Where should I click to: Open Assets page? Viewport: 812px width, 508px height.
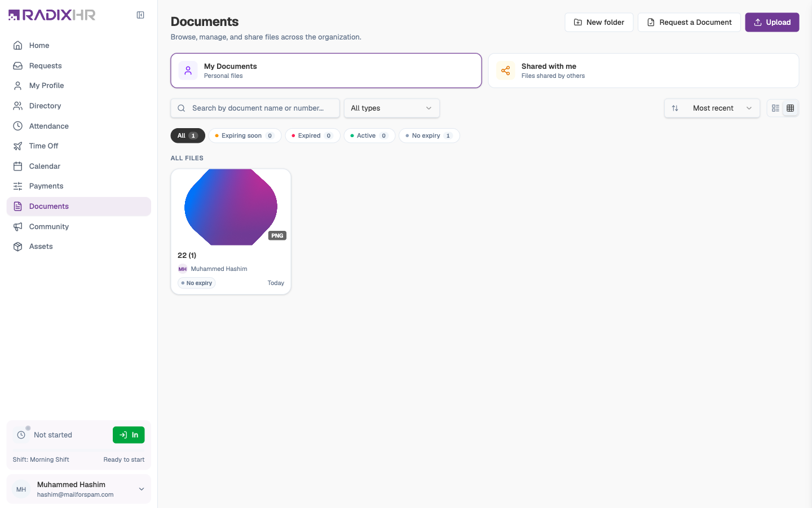(x=79, y=247)
